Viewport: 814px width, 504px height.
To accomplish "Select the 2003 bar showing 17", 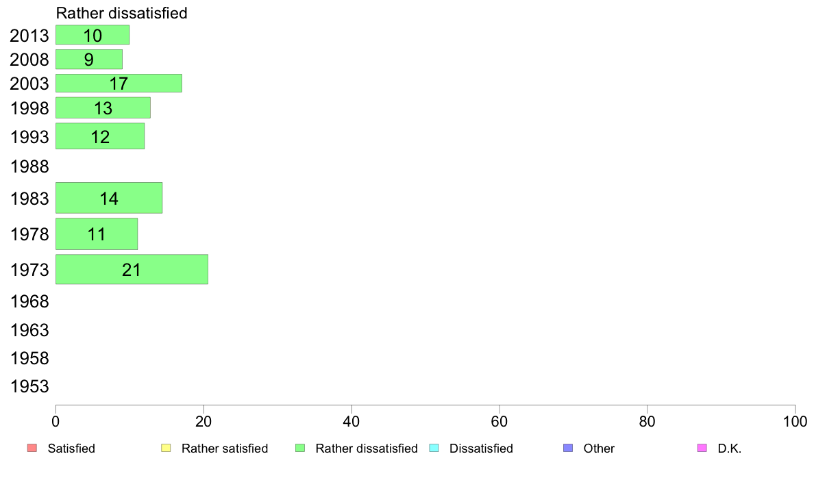I will coord(119,83).
